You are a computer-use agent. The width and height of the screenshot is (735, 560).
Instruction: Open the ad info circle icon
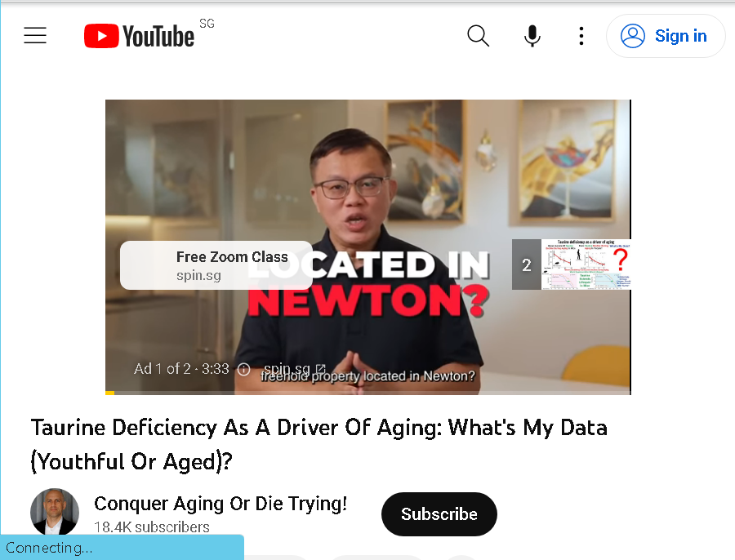243,369
